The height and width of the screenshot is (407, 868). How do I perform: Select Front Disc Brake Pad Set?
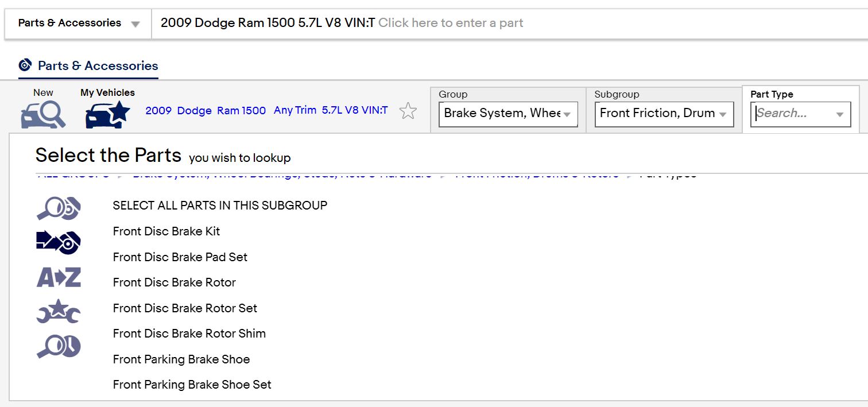tap(180, 257)
